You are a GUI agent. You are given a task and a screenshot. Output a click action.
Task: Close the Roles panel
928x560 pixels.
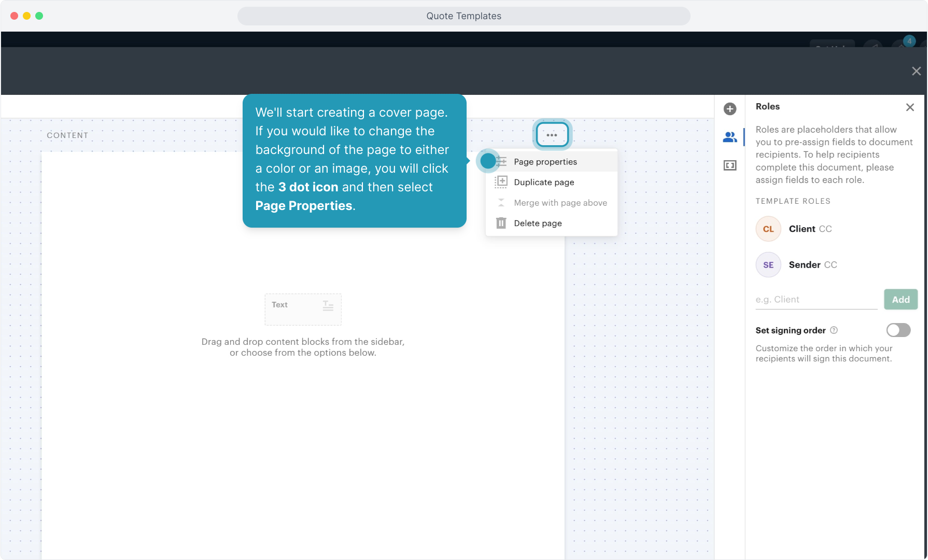(910, 107)
